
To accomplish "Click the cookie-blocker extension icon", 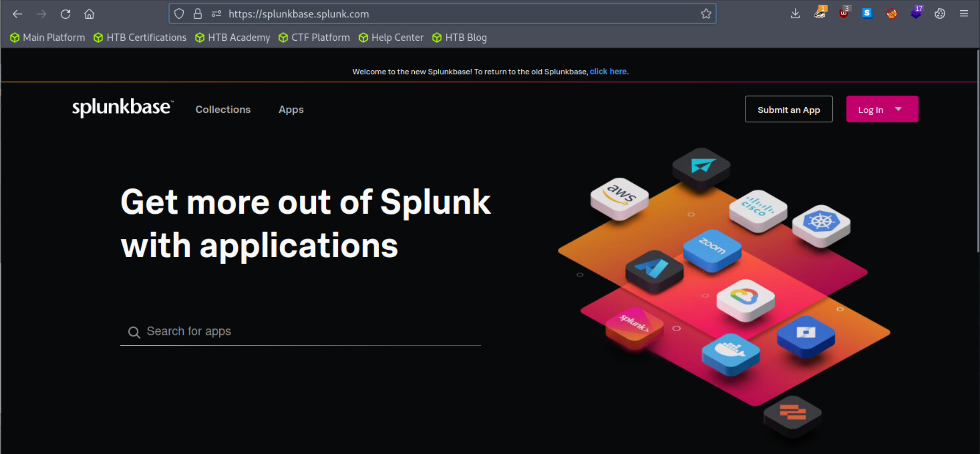I will (892, 14).
